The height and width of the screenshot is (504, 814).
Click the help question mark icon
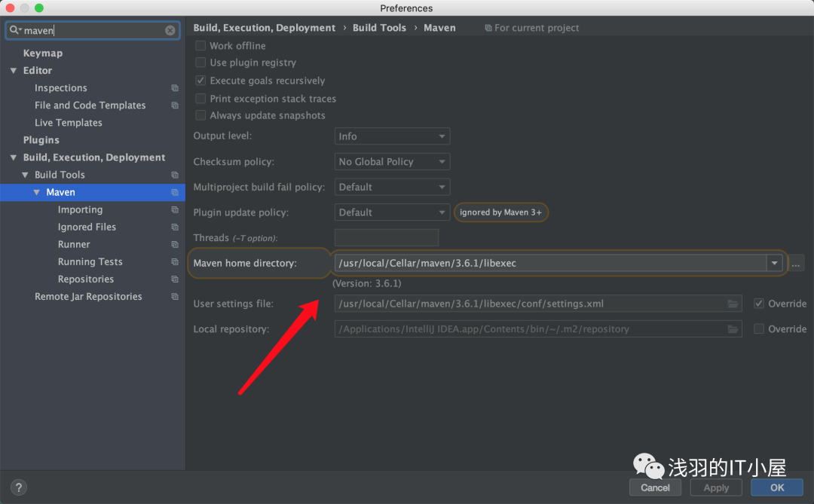tap(20, 487)
